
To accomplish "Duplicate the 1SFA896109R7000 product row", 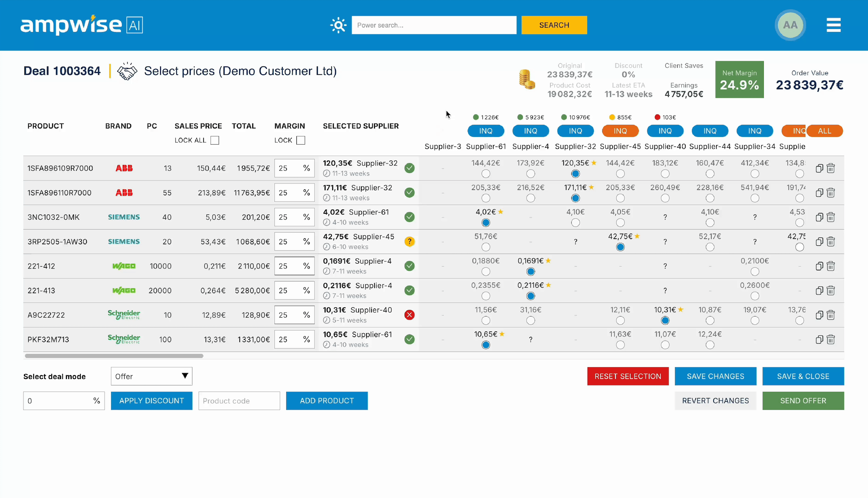I will click(819, 168).
